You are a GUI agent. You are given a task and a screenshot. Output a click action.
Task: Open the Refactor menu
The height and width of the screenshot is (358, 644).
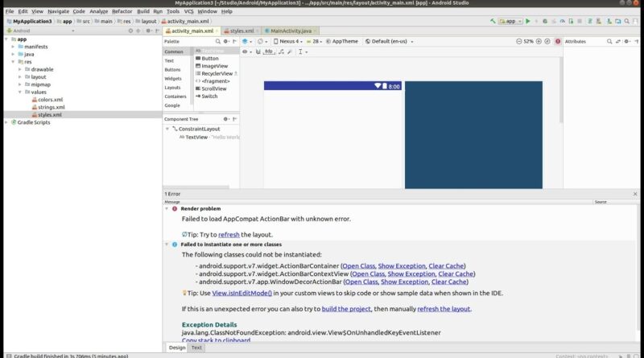122,11
